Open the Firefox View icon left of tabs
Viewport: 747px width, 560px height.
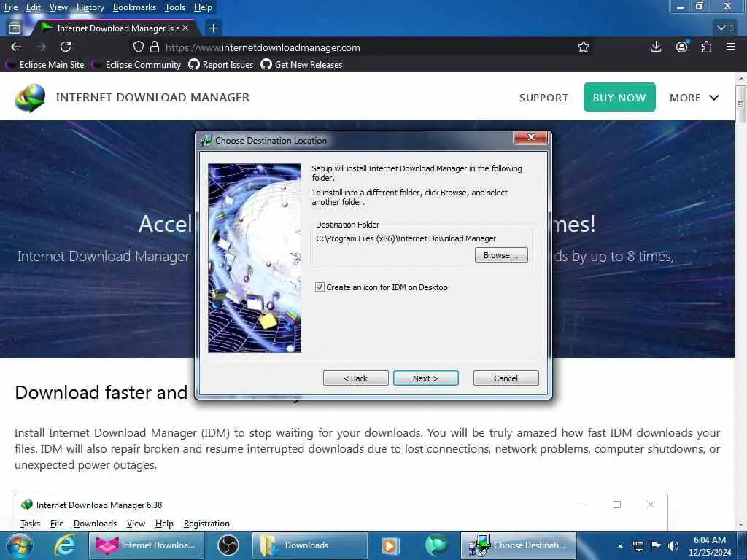[15, 28]
